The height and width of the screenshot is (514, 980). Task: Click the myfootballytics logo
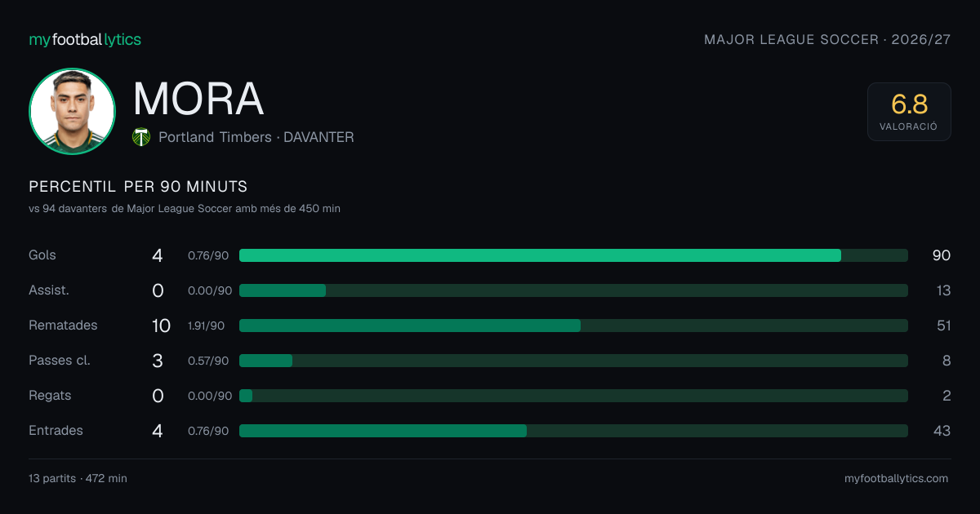coord(85,39)
